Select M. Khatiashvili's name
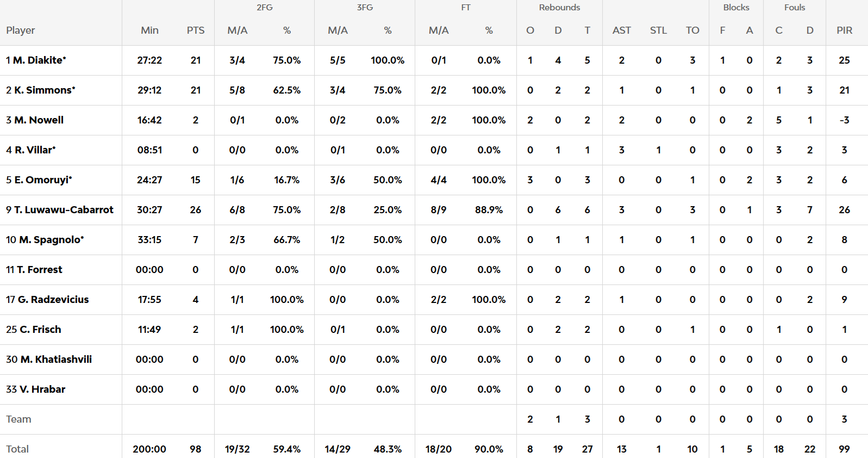This screenshot has height=458, width=868. pyautogui.click(x=55, y=360)
